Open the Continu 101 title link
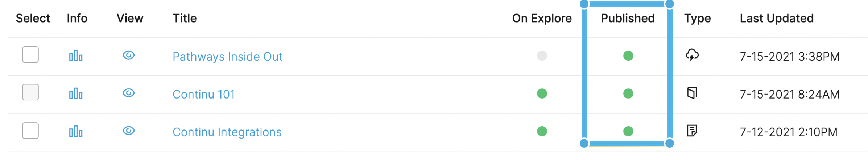This screenshot has height=160, width=868. pyautogui.click(x=204, y=94)
